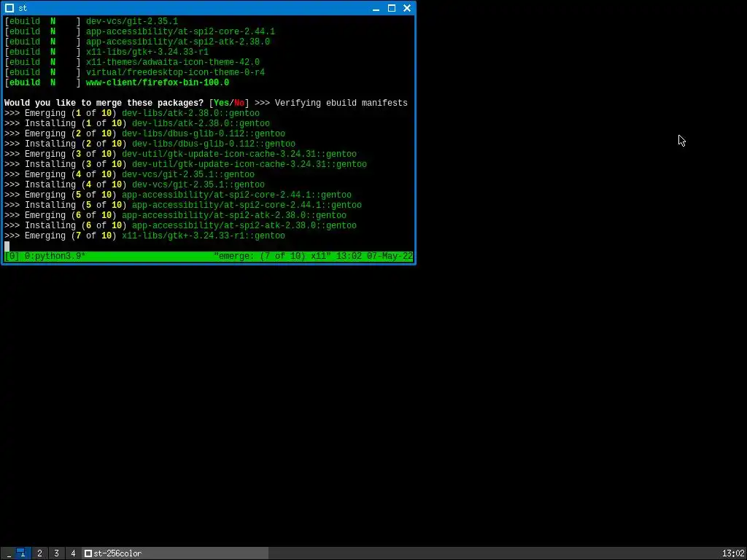Click the st title bar text
Screen dimensions: 747x560
pyautogui.click(x=23, y=8)
